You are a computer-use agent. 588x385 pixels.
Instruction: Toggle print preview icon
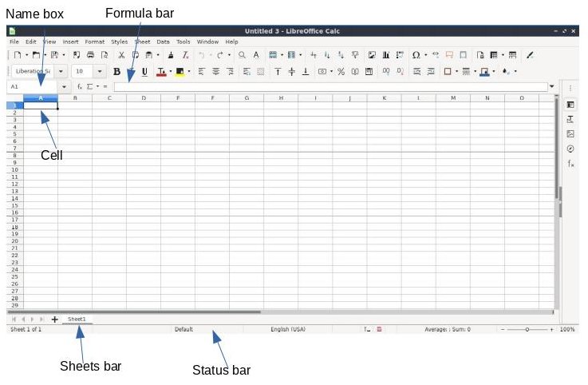click(105, 55)
